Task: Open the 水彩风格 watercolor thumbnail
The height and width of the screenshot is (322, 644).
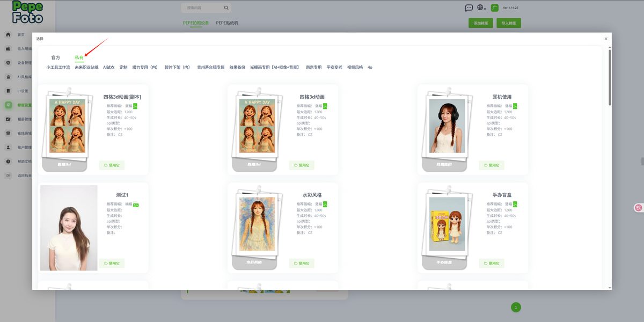Action: tap(257, 224)
